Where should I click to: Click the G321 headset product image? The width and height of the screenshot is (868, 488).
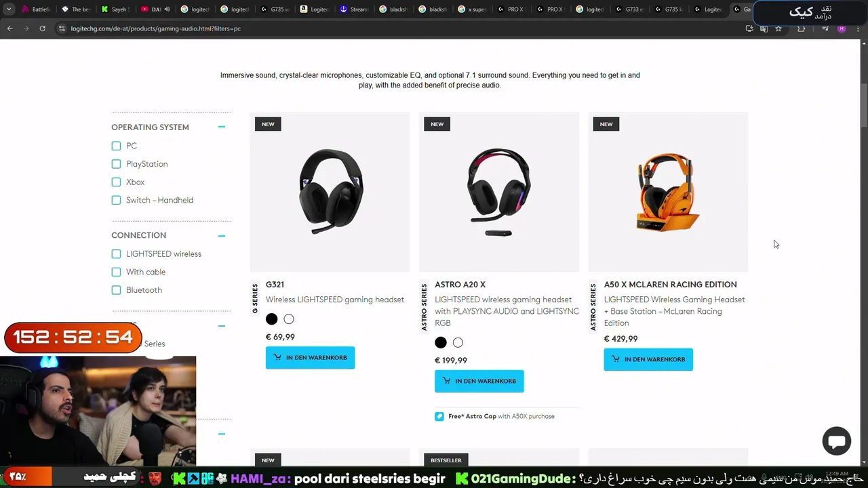pyautogui.click(x=330, y=192)
